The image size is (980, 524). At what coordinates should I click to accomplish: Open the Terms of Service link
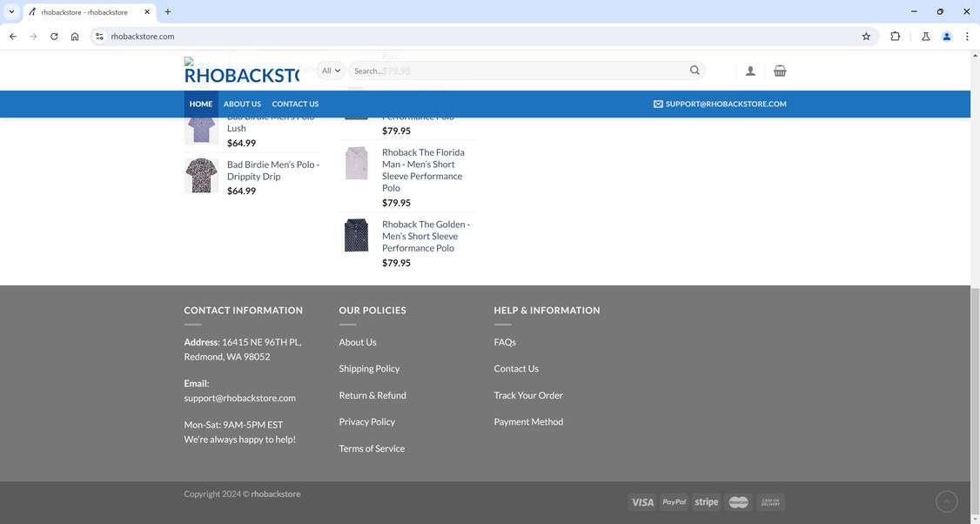point(372,448)
